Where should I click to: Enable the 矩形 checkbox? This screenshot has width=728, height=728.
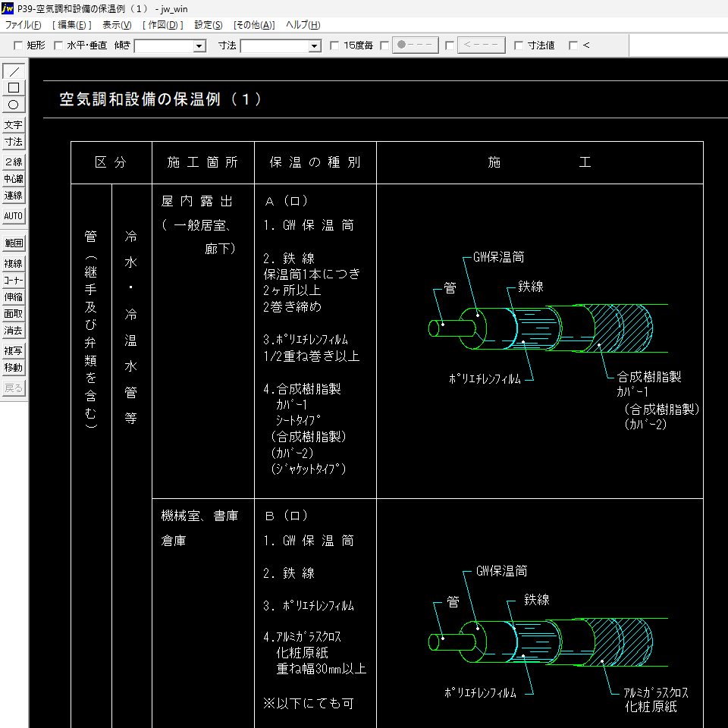tap(19, 45)
